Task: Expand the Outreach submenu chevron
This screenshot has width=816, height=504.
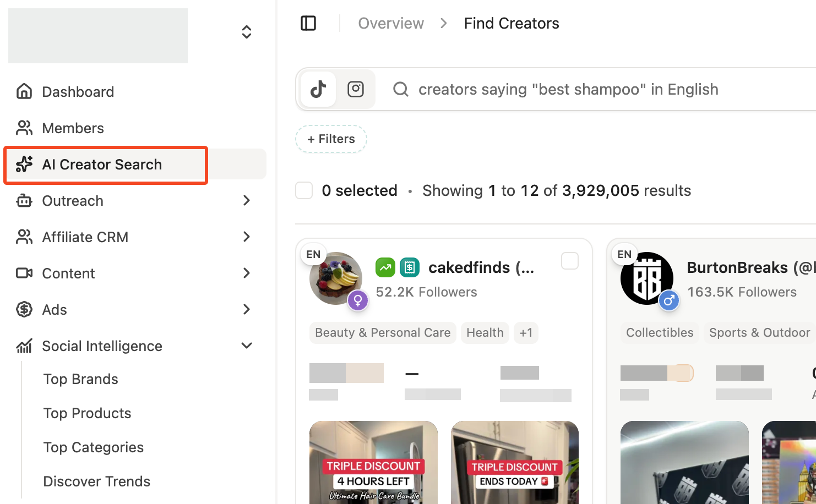Action: tap(247, 200)
